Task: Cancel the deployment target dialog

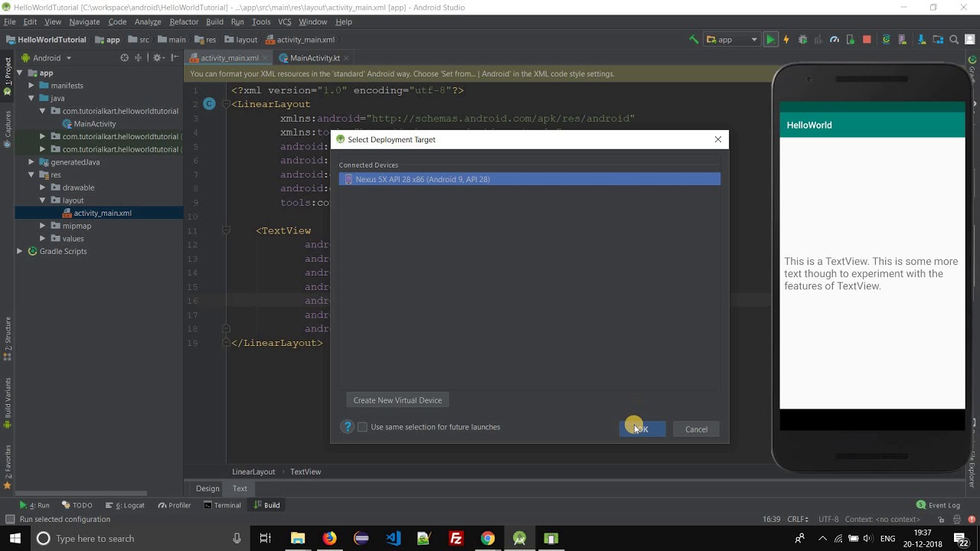Action: click(696, 429)
